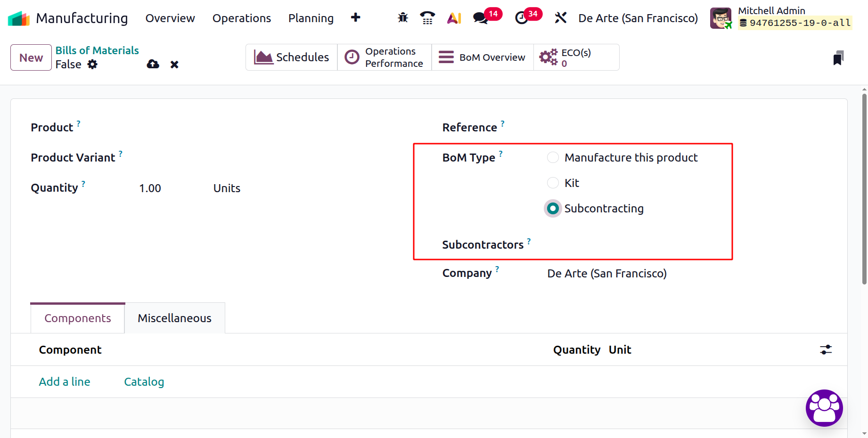The width and height of the screenshot is (868, 438).
Task: Select the Kit BoM type
Action: tap(553, 183)
